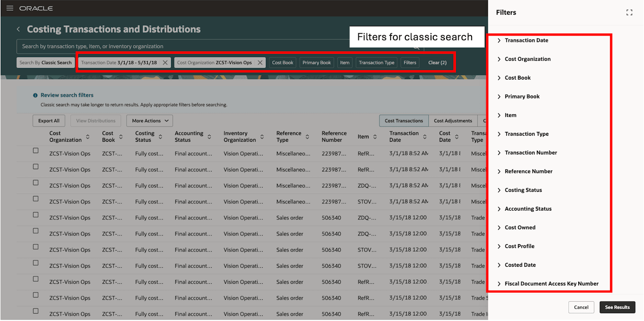Cancel the Filters panel

(581, 307)
